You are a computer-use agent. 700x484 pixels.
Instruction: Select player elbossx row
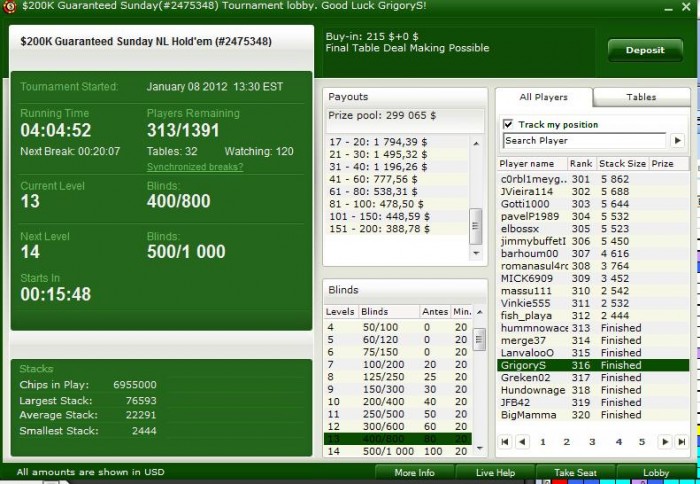click(x=593, y=229)
